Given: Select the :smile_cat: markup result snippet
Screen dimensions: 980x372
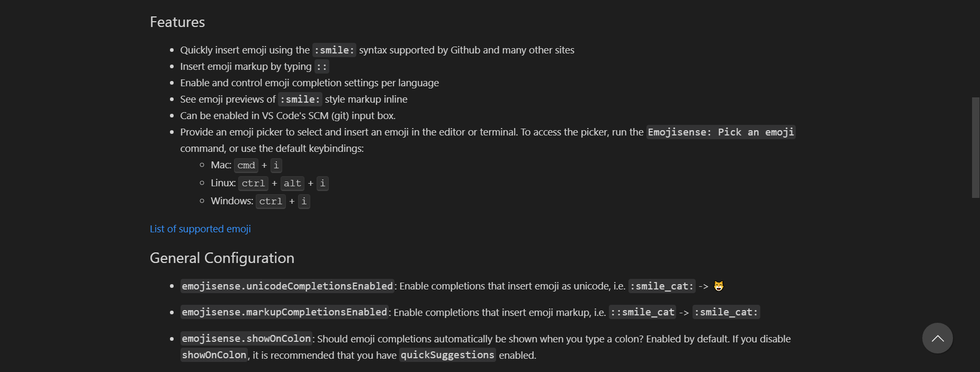Looking at the screenshot, I should coord(725,312).
